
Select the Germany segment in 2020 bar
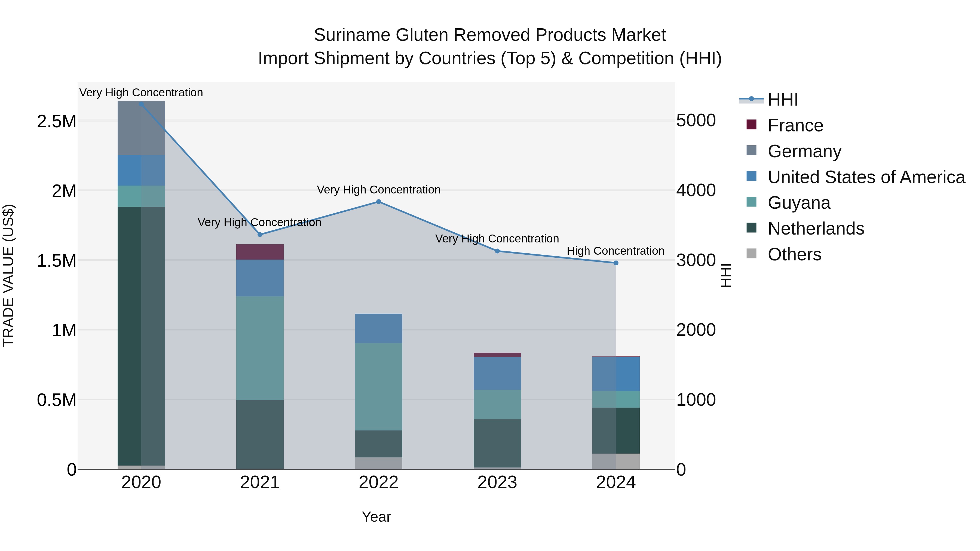click(x=141, y=128)
